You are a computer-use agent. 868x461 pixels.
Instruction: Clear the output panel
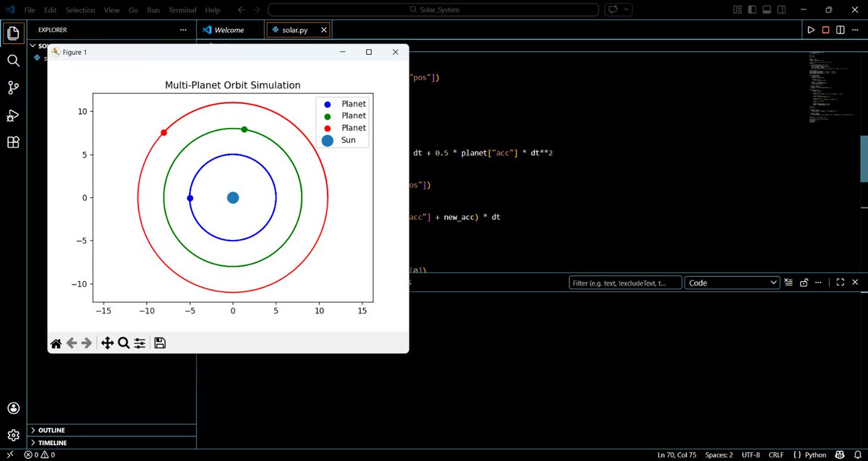(x=788, y=283)
